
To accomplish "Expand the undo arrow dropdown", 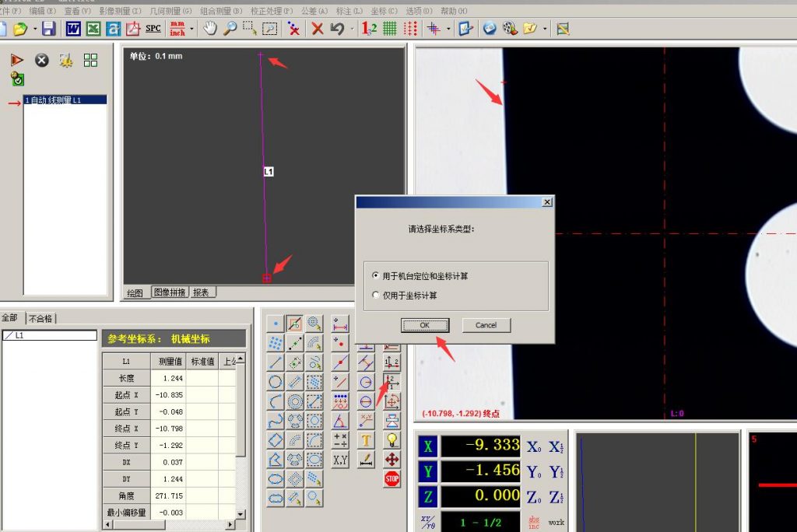I will 352,30.
